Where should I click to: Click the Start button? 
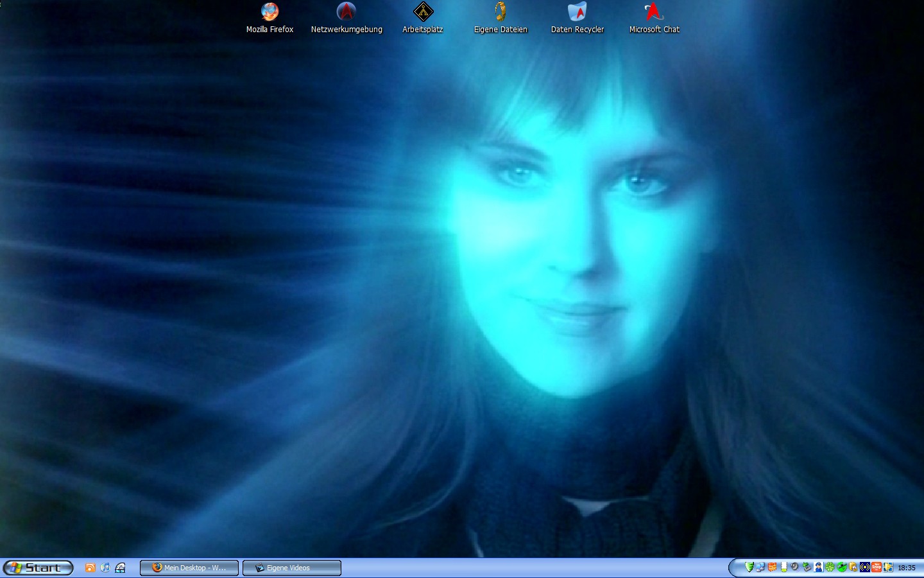click(x=38, y=568)
